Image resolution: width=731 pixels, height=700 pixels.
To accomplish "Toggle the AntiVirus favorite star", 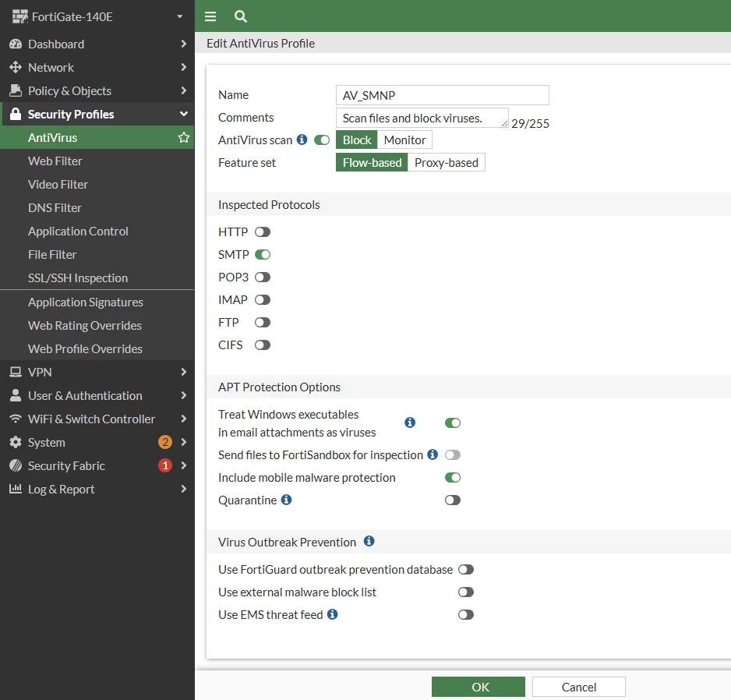I will point(184,137).
